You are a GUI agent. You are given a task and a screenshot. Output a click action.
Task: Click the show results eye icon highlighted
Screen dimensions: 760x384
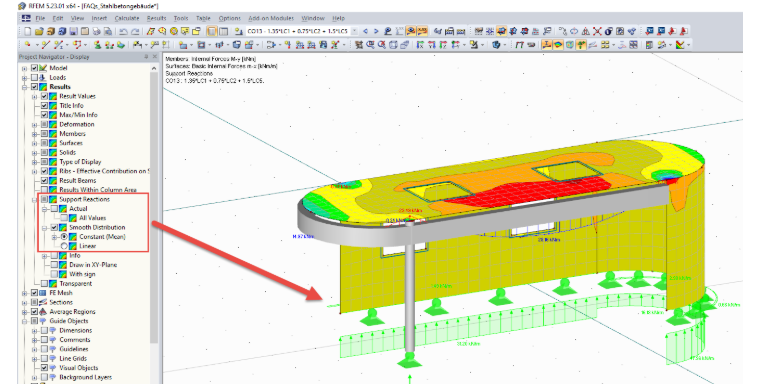(411, 31)
